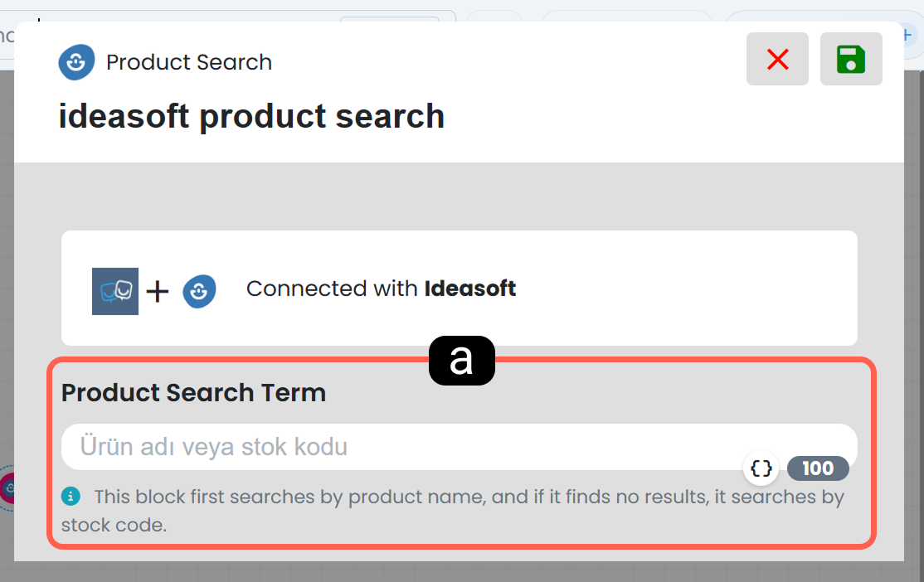Screen dimensions: 924x582
Task: Close the dialog with the red X
Action: (x=777, y=59)
